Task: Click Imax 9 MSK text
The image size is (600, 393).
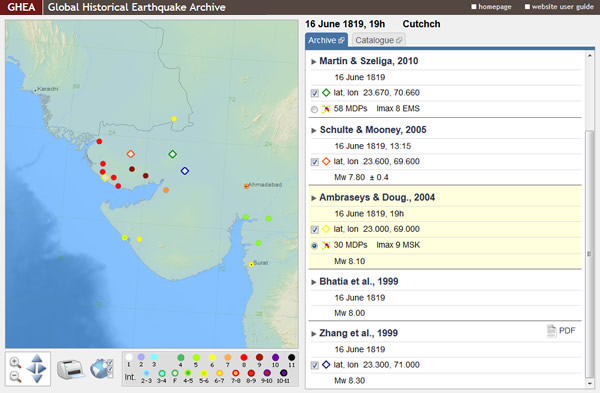Action: click(398, 245)
